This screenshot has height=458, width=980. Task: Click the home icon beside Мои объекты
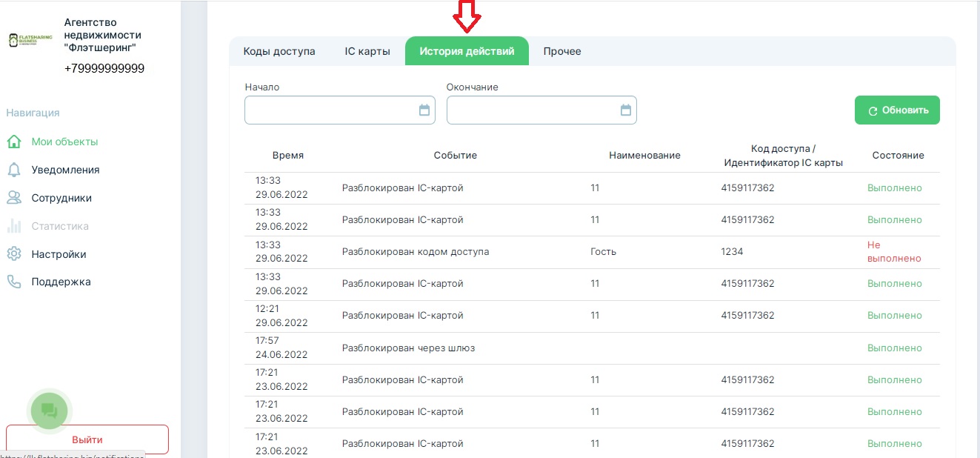pyautogui.click(x=13, y=142)
